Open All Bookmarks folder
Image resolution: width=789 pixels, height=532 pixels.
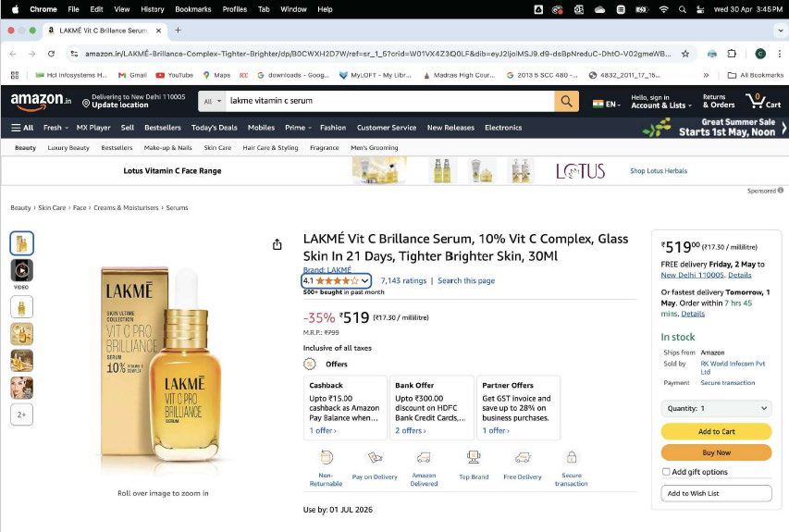[x=756, y=75]
